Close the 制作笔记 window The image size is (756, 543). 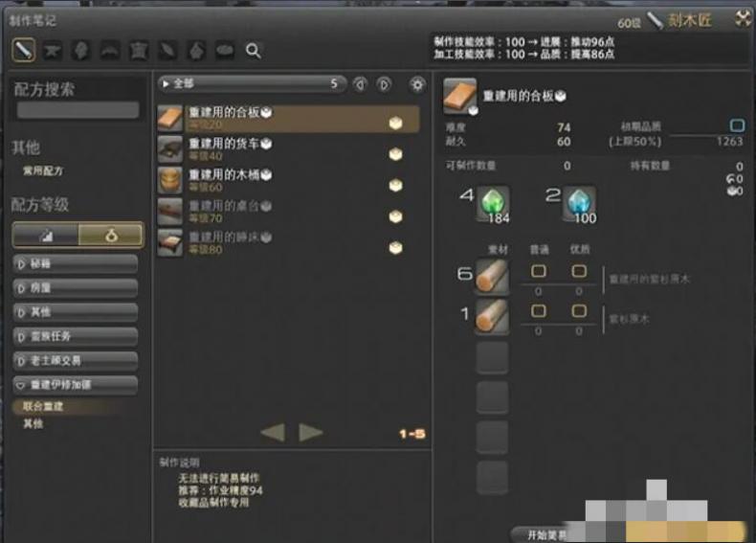pyautogui.click(x=744, y=18)
